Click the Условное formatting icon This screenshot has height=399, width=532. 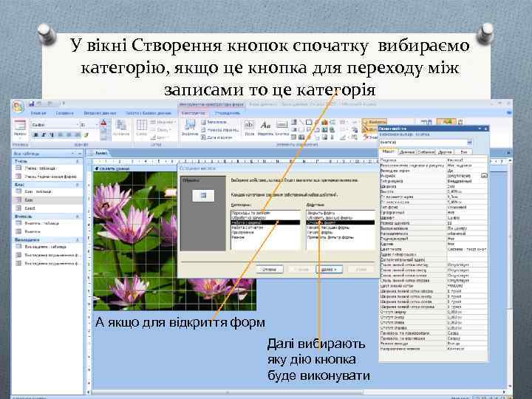tap(121, 128)
